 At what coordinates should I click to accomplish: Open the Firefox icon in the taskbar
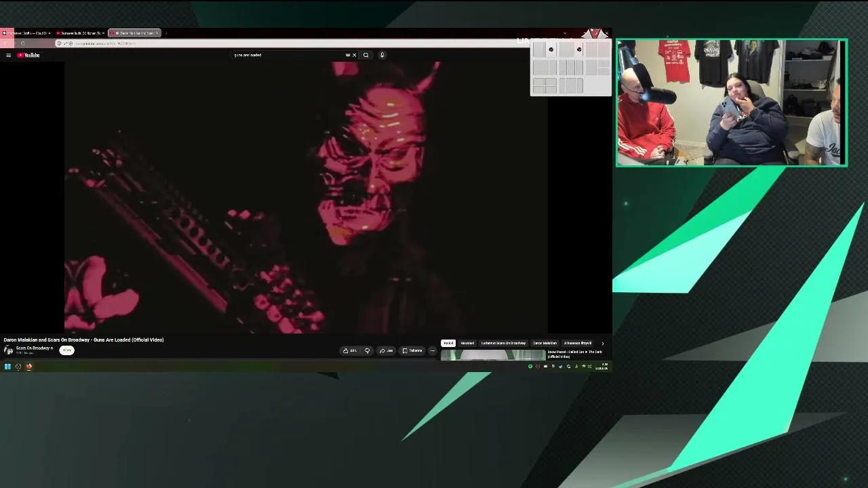(x=29, y=367)
